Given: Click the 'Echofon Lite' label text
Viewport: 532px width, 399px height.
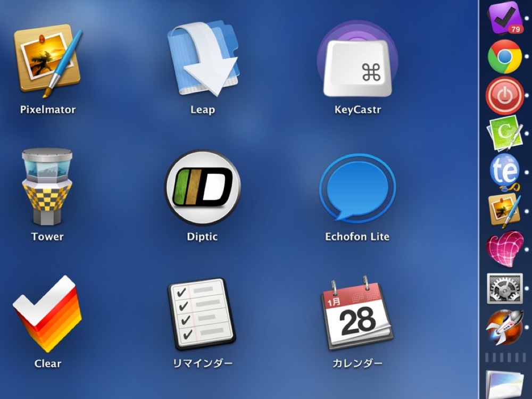Looking at the screenshot, I should tap(358, 237).
